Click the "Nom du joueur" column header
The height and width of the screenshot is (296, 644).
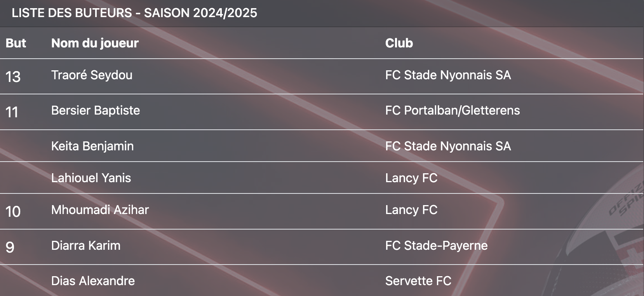pos(95,43)
